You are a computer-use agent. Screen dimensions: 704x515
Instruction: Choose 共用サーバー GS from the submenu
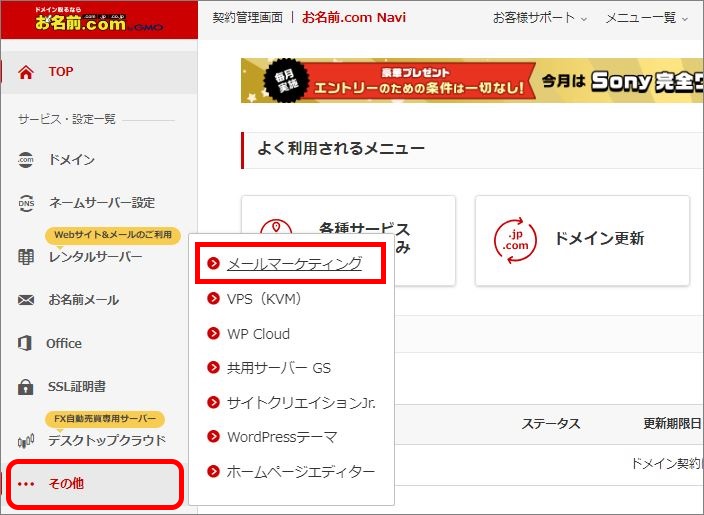click(278, 368)
